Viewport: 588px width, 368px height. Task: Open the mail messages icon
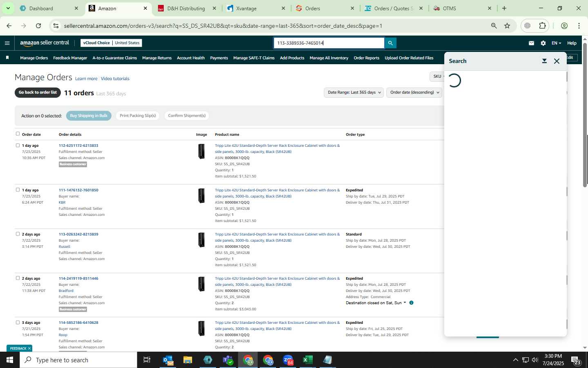coord(531,43)
